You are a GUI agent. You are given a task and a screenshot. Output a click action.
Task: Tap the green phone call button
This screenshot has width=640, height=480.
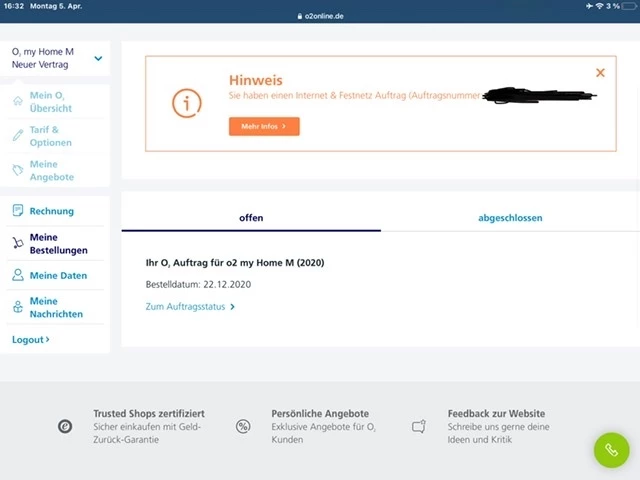611,450
